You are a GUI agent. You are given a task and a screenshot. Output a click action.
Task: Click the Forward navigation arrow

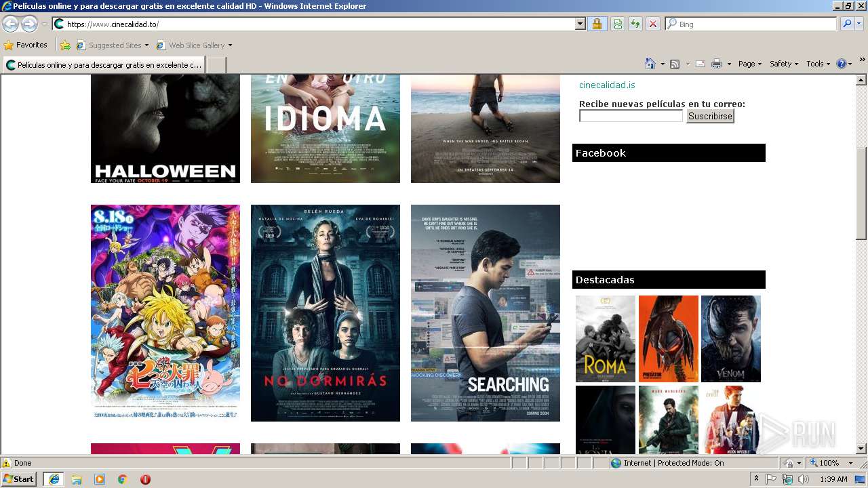29,24
